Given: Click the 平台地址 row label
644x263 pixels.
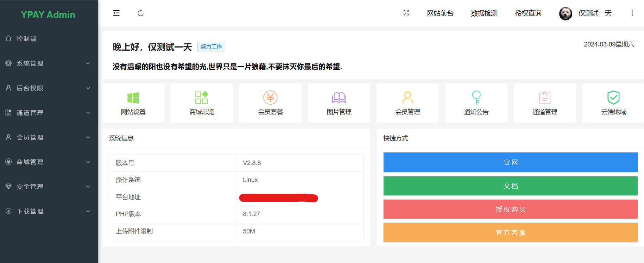Looking at the screenshot, I should click(128, 197).
